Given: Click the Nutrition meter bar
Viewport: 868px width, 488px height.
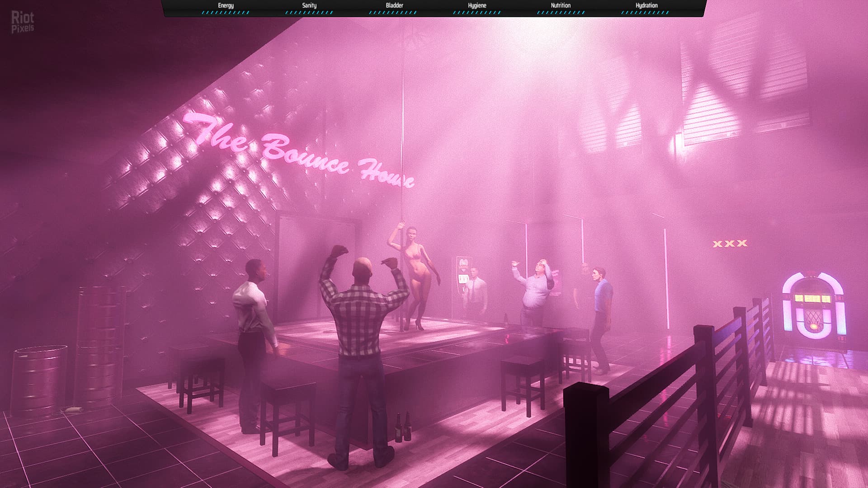Looking at the screenshot, I should [x=561, y=13].
